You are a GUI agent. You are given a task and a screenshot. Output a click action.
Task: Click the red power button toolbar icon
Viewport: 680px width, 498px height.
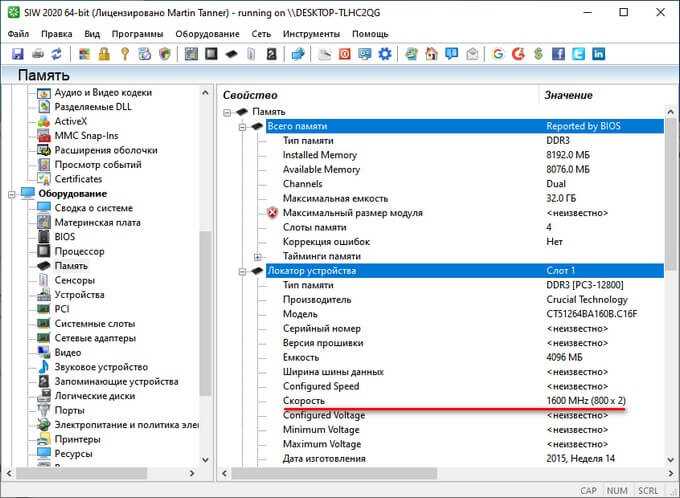point(345,54)
